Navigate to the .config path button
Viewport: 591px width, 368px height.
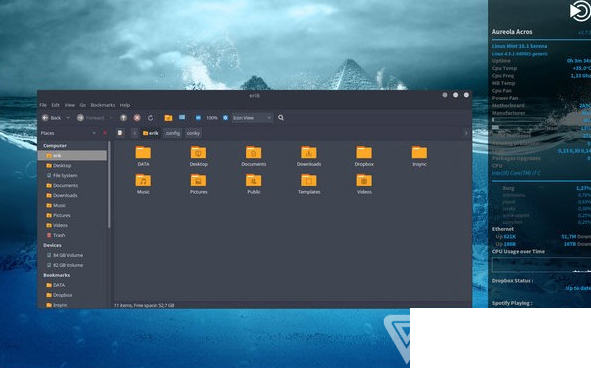[172, 133]
